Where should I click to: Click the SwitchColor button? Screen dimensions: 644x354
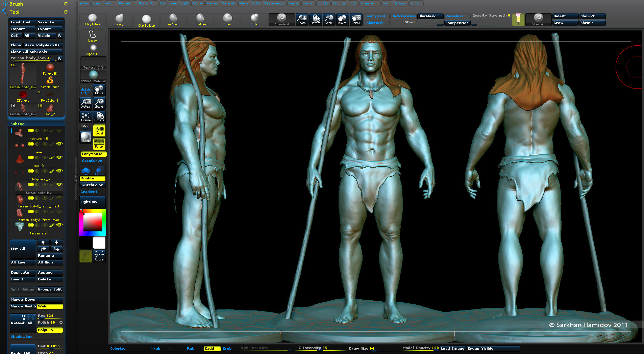point(93,185)
